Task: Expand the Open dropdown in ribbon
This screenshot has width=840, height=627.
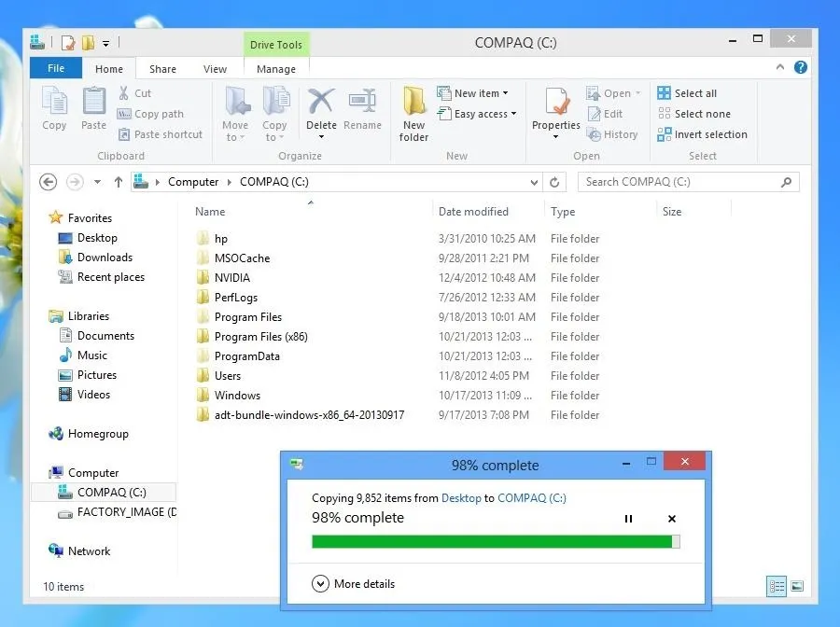Action: click(638, 93)
